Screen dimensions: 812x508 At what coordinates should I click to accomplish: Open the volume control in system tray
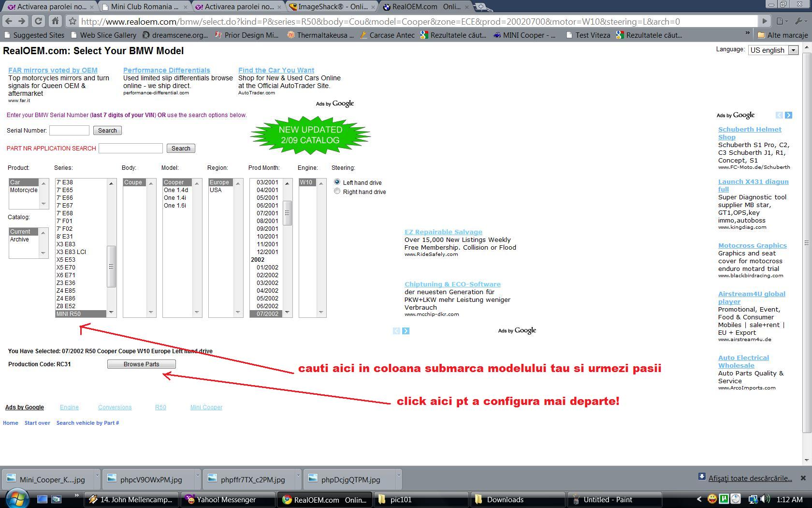765,499
